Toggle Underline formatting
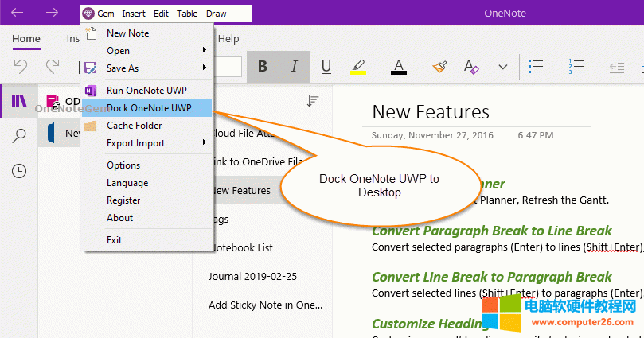This screenshot has height=338, width=644. [326, 67]
